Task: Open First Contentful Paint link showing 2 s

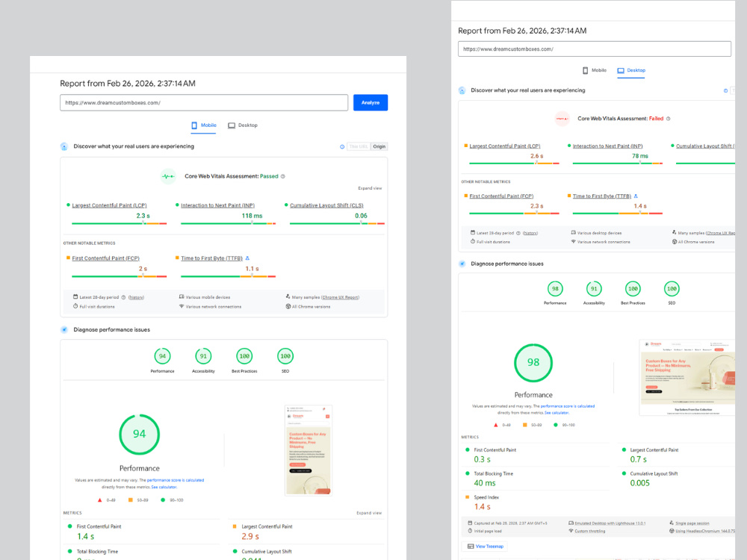Action: [x=106, y=258]
